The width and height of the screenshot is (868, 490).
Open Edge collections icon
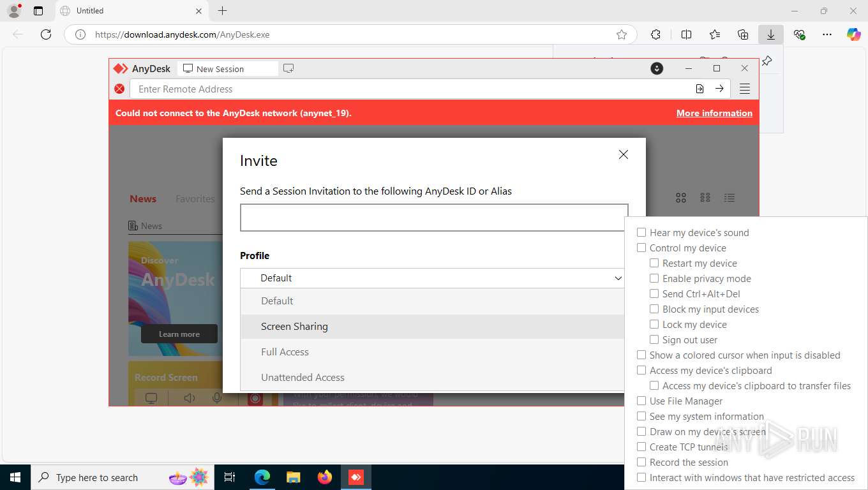click(743, 34)
